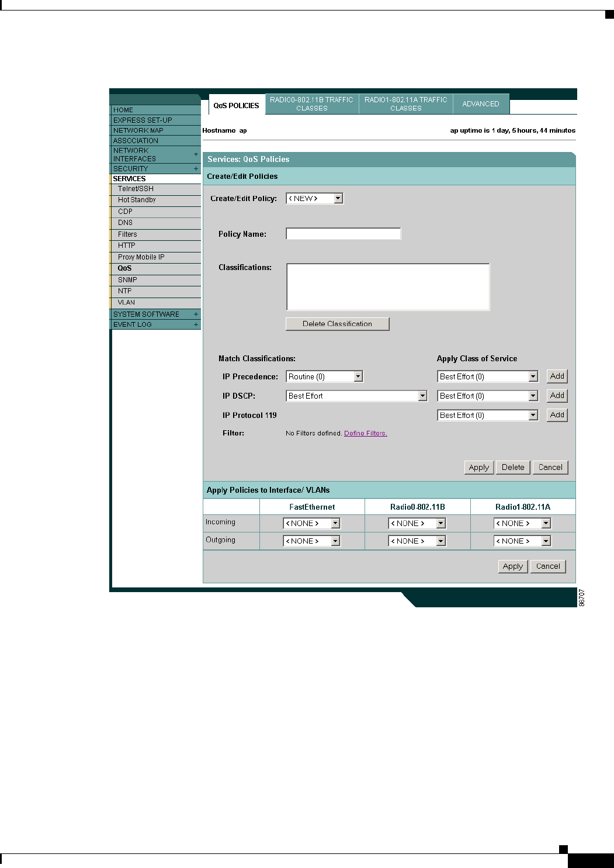Expand SYSTEM SOFTWARE plus sign
This screenshot has height=868, width=614.
click(196, 314)
